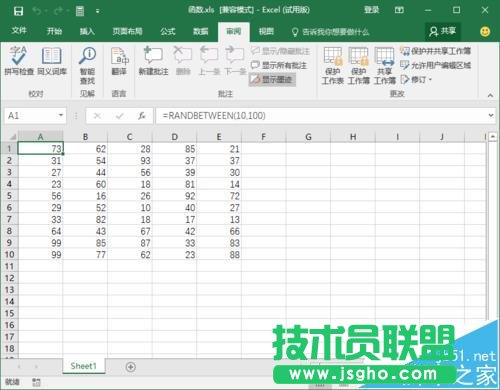Click the formula bar with RANDBETWEEN formula
500x390 pixels.
tap(322, 116)
